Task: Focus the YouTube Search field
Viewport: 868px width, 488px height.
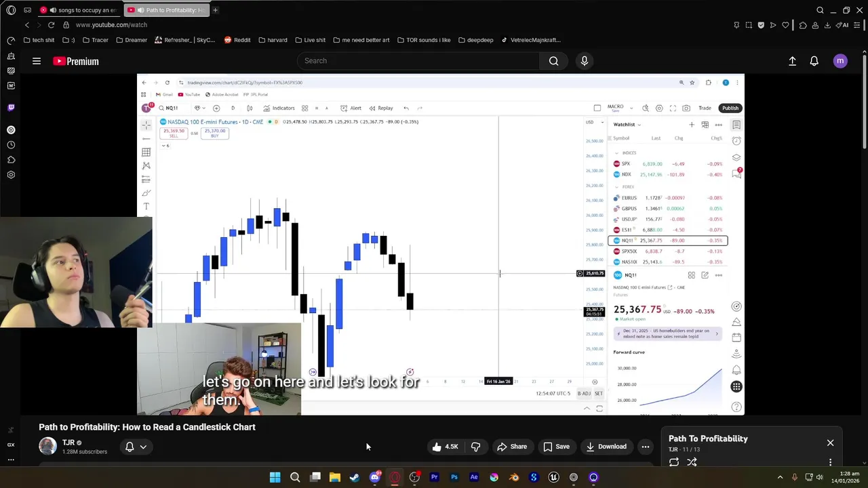Action: (x=418, y=61)
